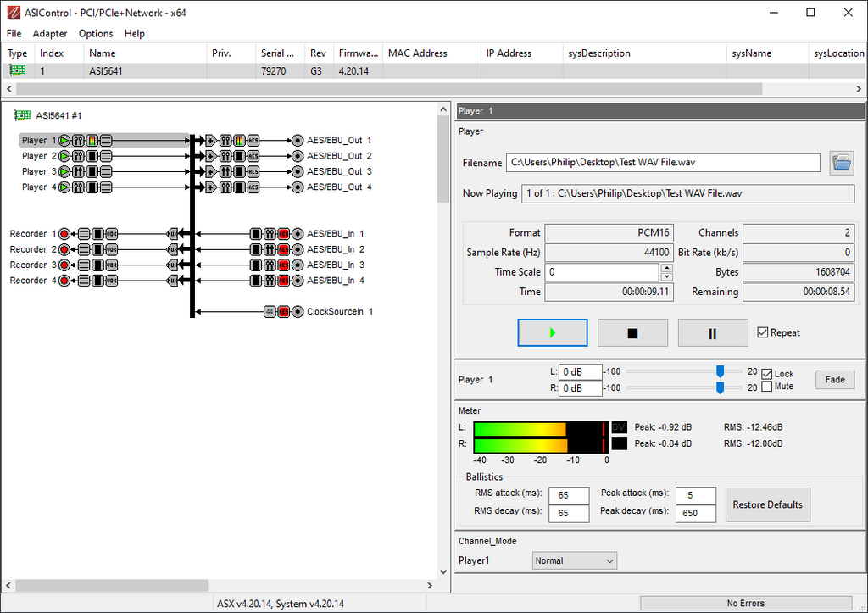
Task: Click the Player 2 green play node icon
Action: (x=64, y=156)
